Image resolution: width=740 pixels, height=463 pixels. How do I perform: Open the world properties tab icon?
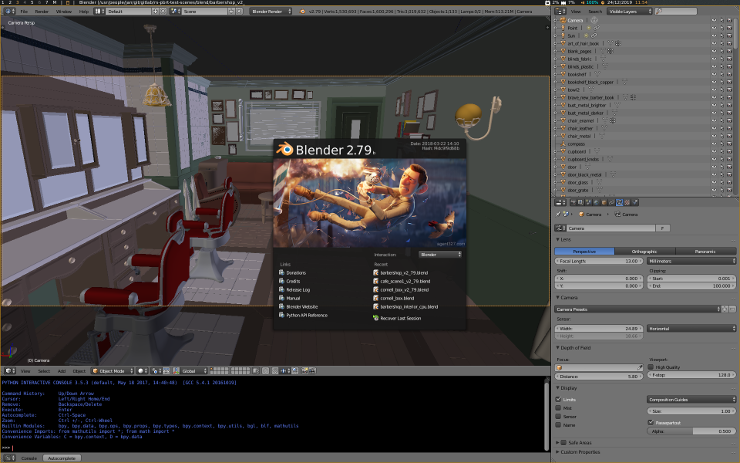pyautogui.click(x=596, y=202)
